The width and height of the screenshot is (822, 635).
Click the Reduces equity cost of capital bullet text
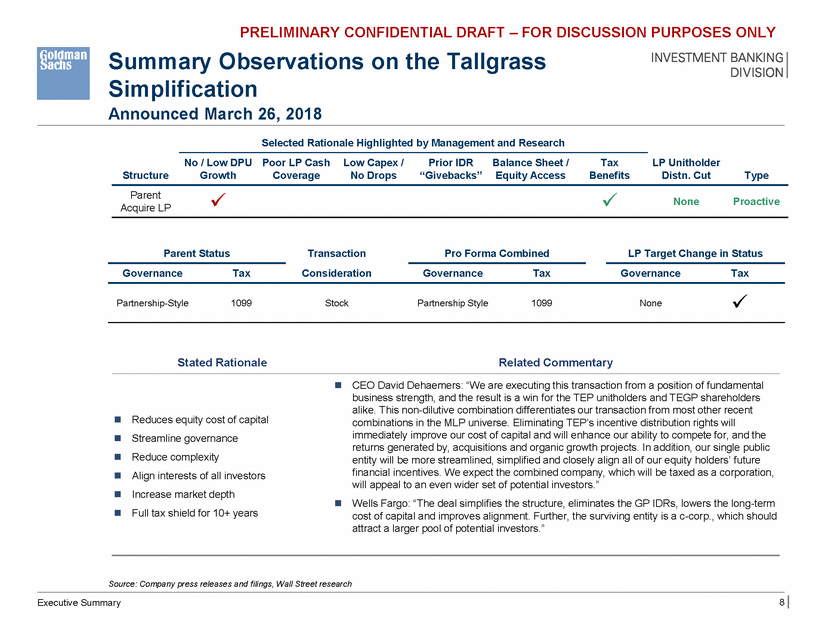click(x=200, y=419)
